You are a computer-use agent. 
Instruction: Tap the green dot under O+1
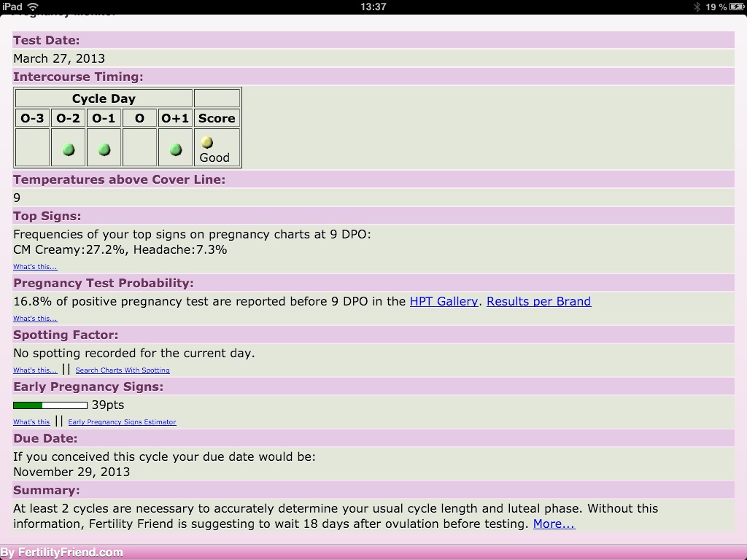tap(176, 149)
